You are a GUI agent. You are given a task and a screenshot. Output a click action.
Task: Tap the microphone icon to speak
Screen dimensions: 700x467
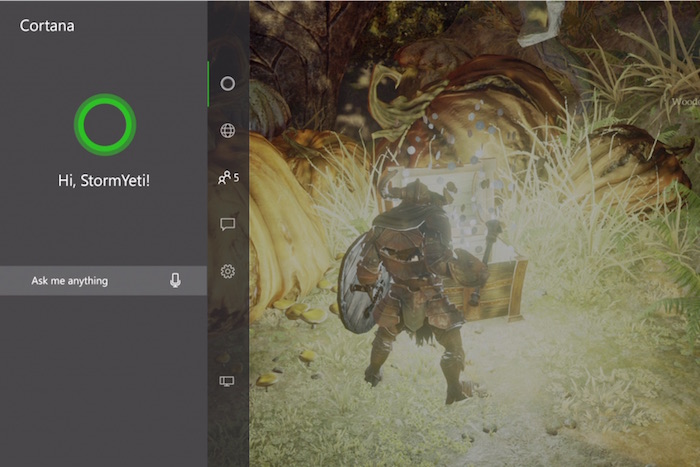point(175,281)
